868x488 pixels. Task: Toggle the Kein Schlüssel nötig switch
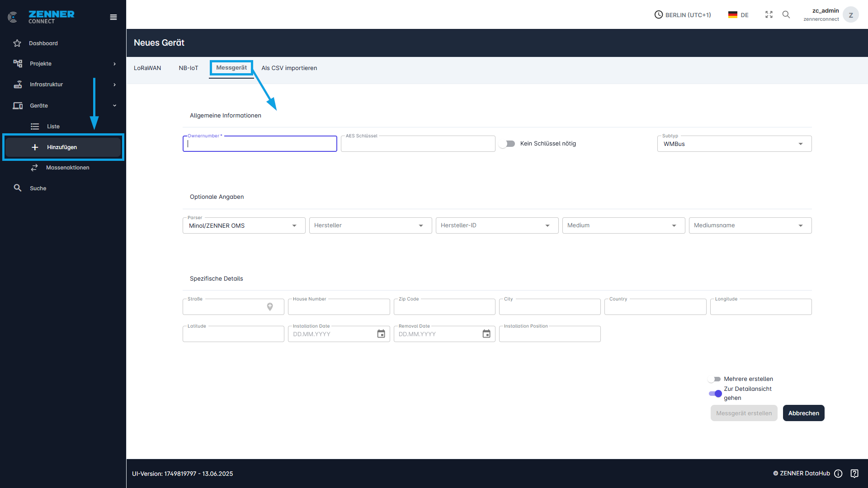click(x=507, y=144)
